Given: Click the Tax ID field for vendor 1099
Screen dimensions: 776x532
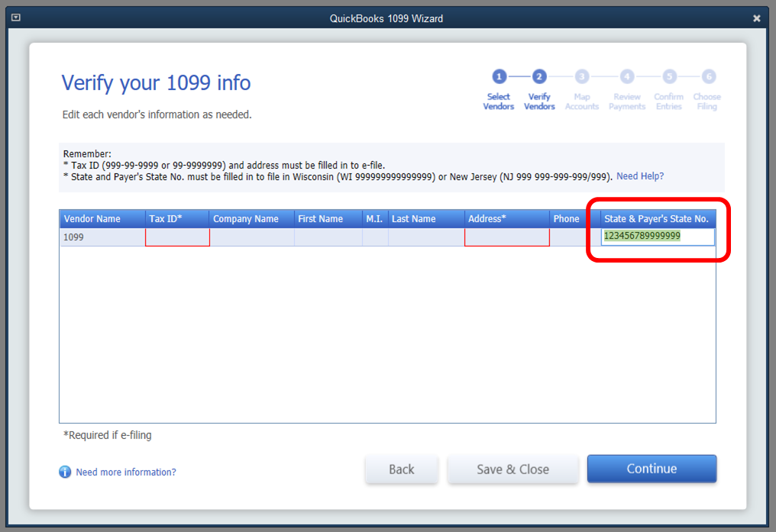Looking at the screenshot, I should pos(177,237).
